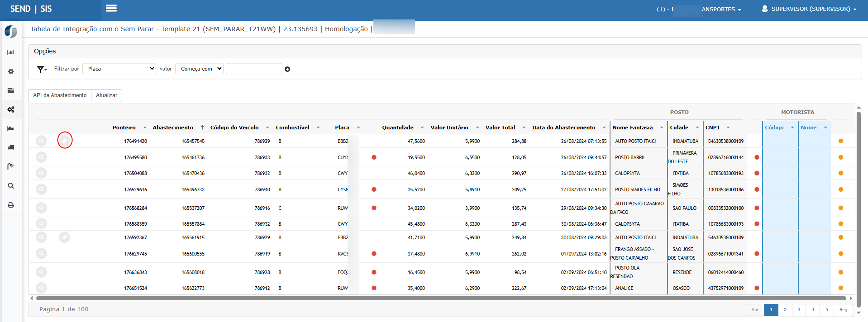Click the add filter plus icon
Image resolution: width=868 pixels, height=322 pixels.
pos(287,69)
